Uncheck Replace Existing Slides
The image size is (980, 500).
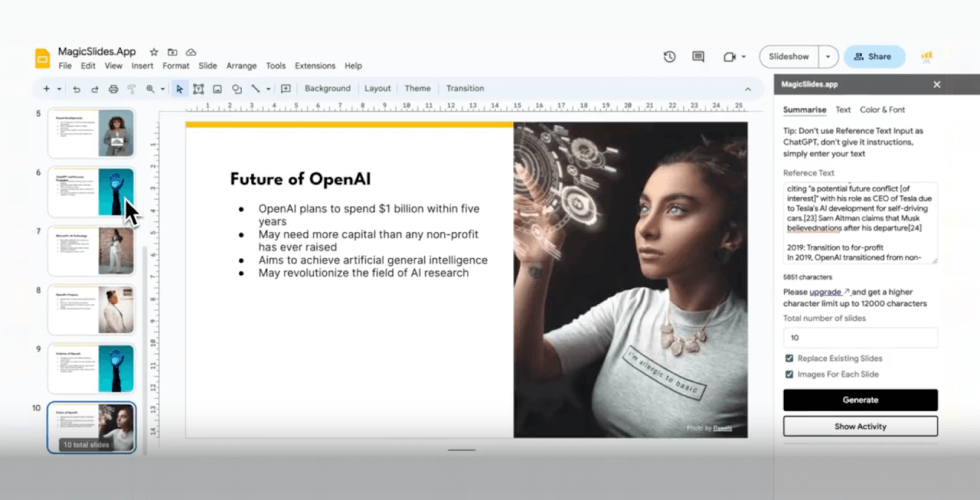789,358
